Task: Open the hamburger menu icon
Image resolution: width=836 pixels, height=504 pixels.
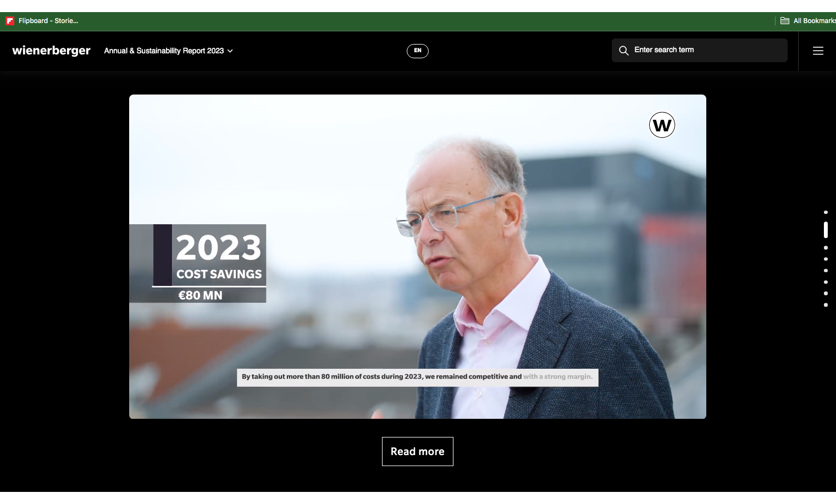Action: (x=818, y=51)
